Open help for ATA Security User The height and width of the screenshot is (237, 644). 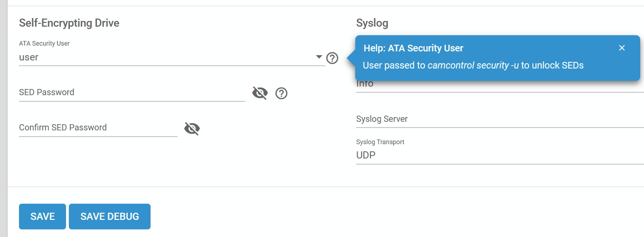point(332,58)
